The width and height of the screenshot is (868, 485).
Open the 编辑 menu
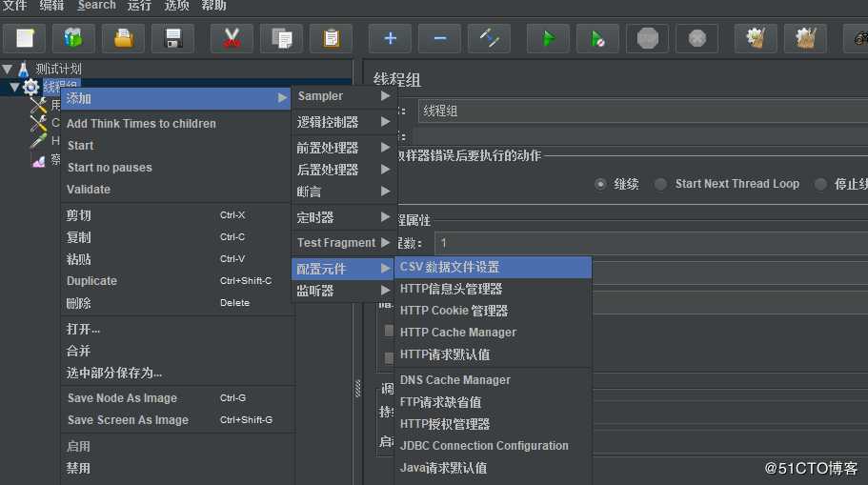pyautogui.click(x=52, y=6)
